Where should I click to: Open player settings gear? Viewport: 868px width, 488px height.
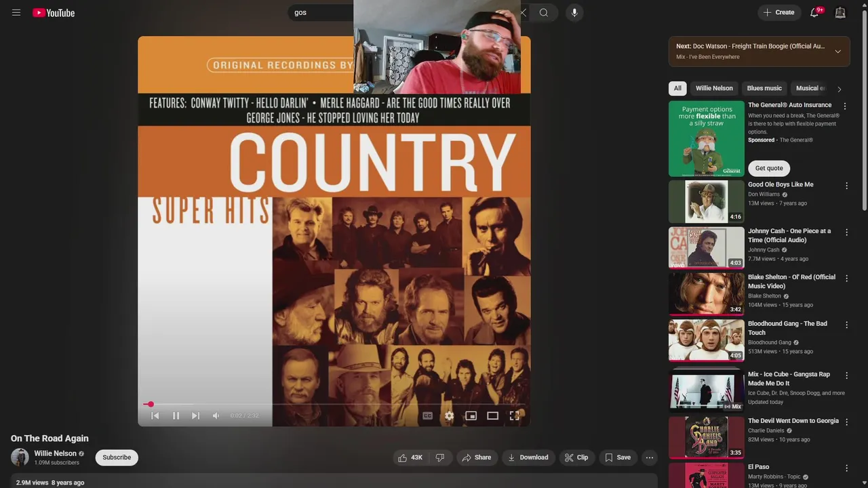coord(449,415)
